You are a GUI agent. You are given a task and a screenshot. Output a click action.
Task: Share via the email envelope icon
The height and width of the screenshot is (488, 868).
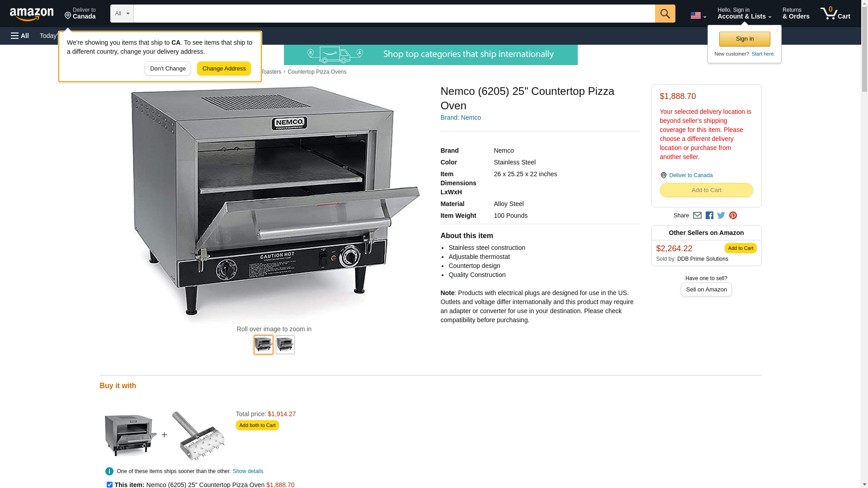[x=697, y=216]
